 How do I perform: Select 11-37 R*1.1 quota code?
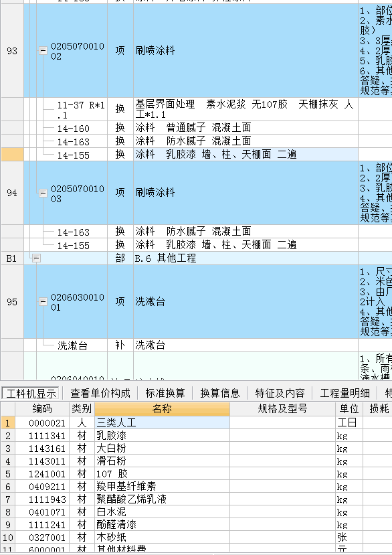pos(81,110)
